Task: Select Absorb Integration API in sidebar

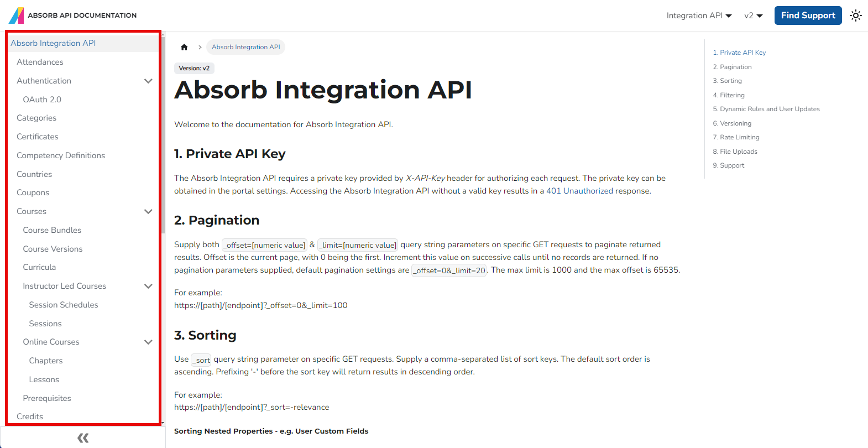Action: coord(53,43)
